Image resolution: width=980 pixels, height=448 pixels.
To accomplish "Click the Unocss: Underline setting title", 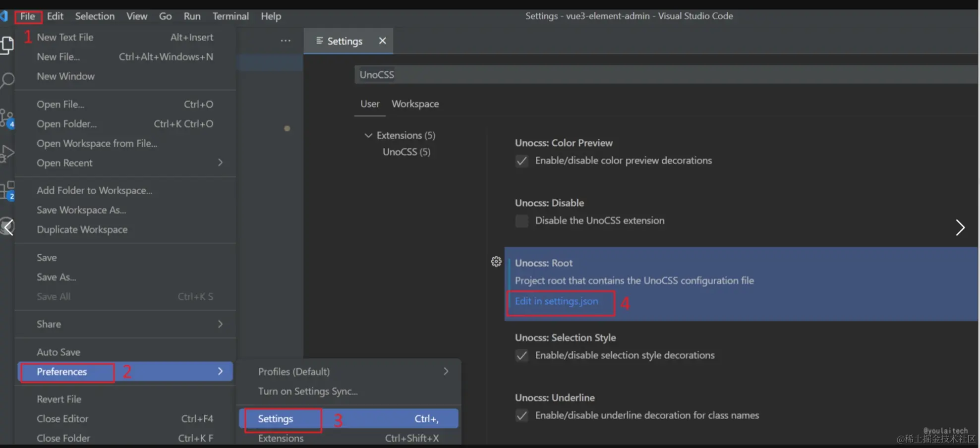I will pyautogui.click(x=555, y=398).
